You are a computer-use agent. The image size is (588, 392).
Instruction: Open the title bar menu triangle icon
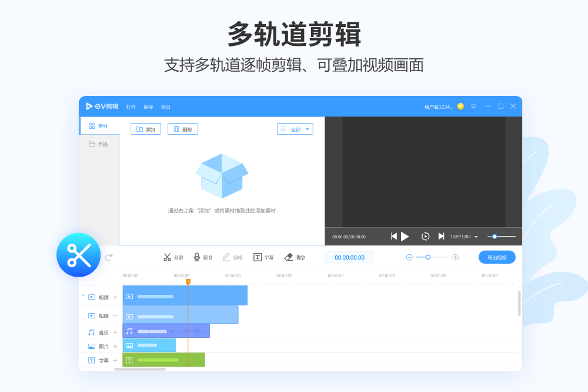(473, 107)
